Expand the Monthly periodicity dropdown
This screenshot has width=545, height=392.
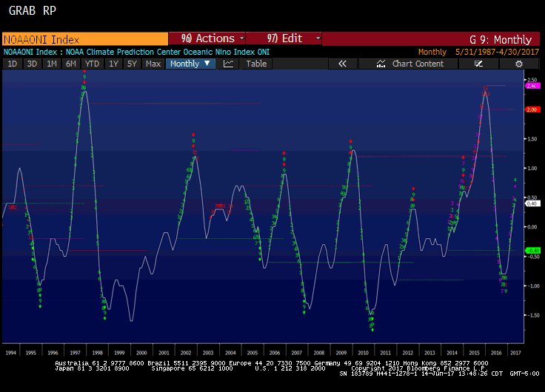click(x=190, y=64)
